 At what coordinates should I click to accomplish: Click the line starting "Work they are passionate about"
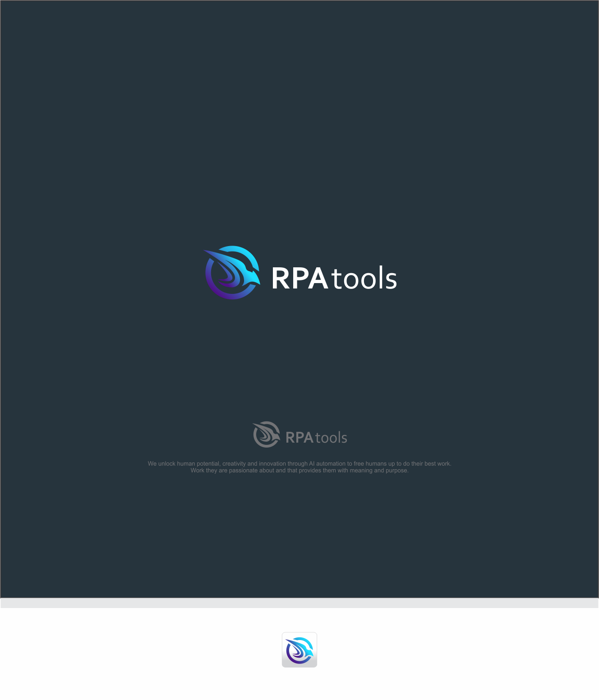click(299, 471)
